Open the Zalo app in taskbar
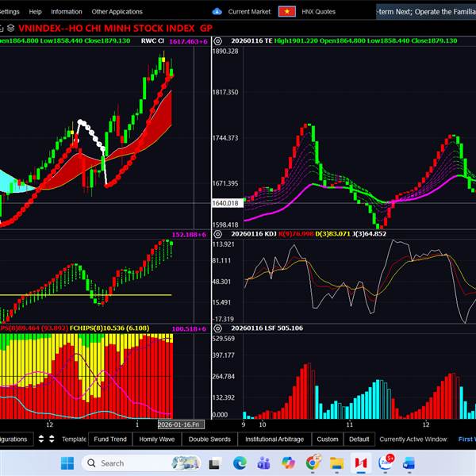Viewport: 476px width, 476px height. tap(386, 463)
